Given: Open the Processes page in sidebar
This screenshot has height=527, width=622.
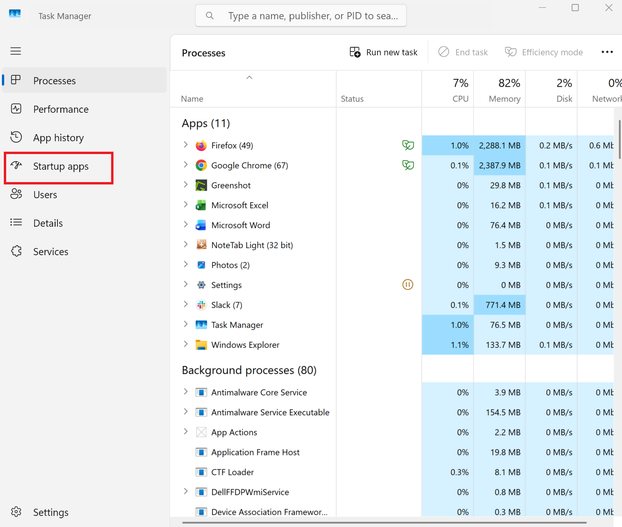Looking at the screenshot, I should coord(84,80).
